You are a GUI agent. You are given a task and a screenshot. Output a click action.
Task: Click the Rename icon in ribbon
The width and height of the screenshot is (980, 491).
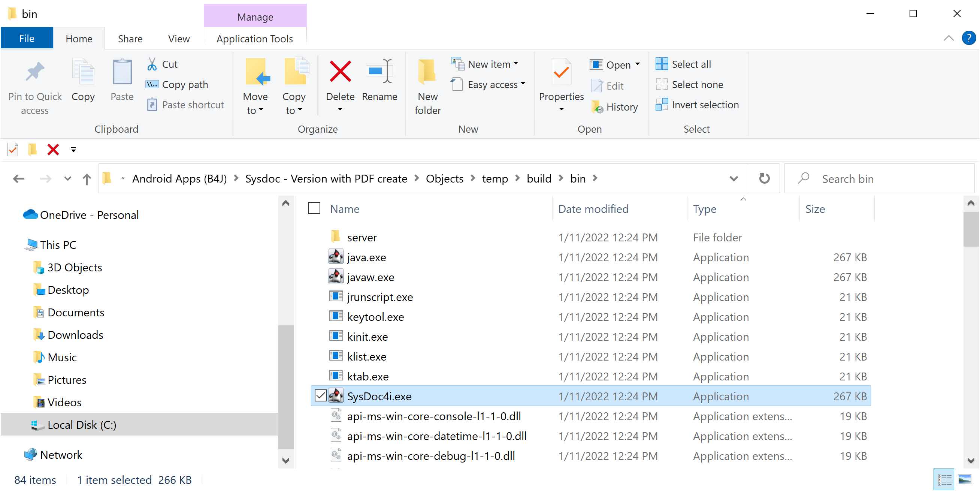click(379, 72)
